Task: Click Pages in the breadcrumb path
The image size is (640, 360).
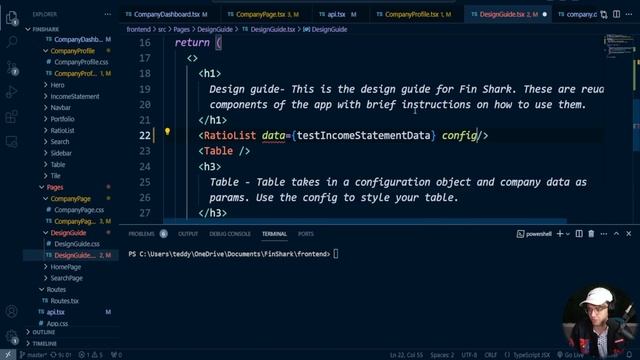Action: [181, 29]
